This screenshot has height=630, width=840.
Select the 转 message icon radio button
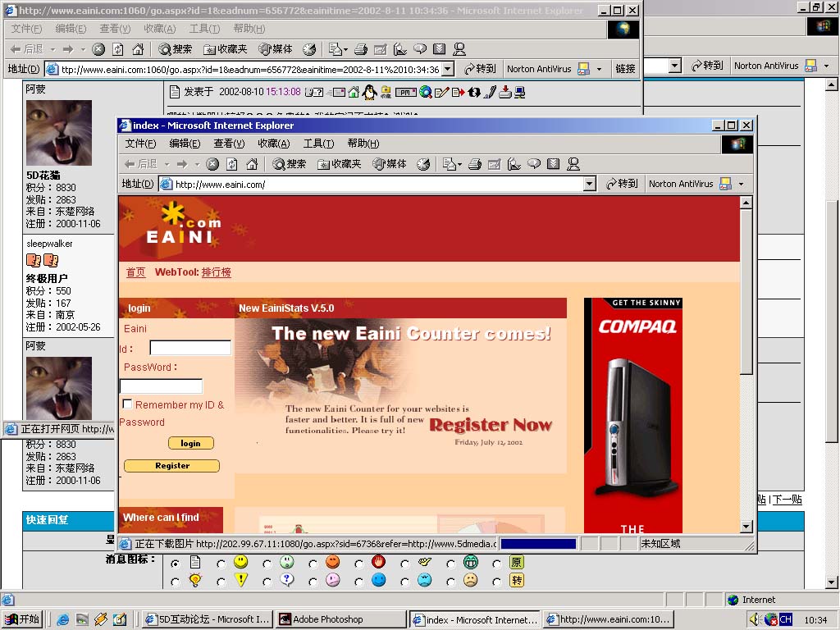point(496,582)
